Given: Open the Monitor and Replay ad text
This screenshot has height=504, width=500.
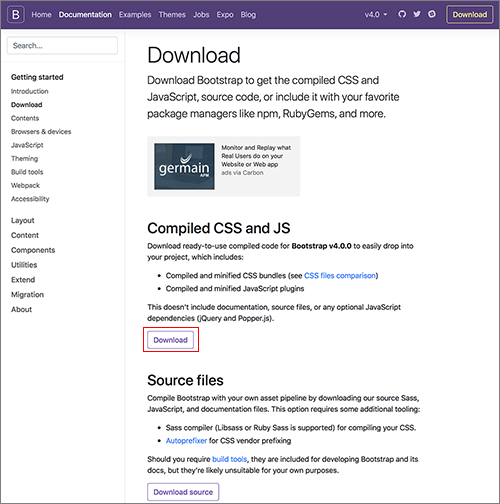Looking at the screenshot, I should point(256,156).
